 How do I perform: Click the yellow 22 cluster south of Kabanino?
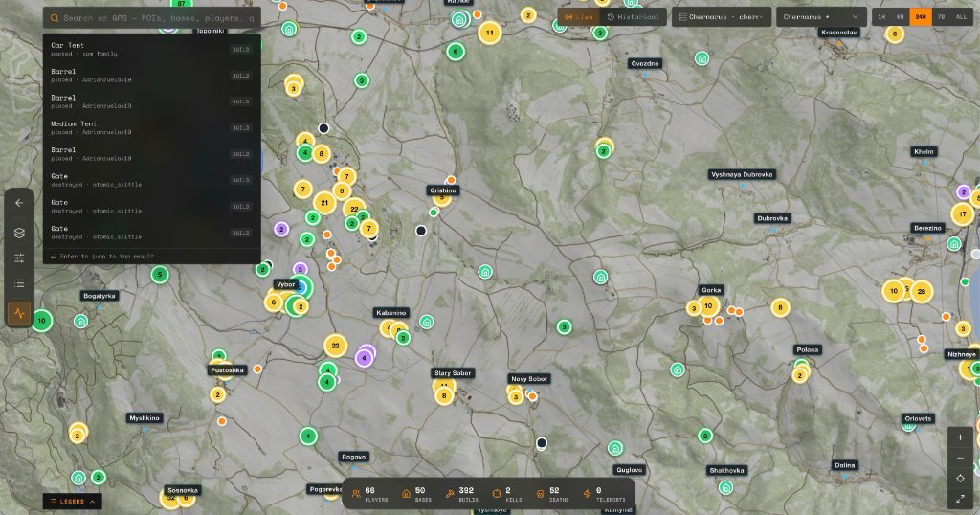click(336, 346)
